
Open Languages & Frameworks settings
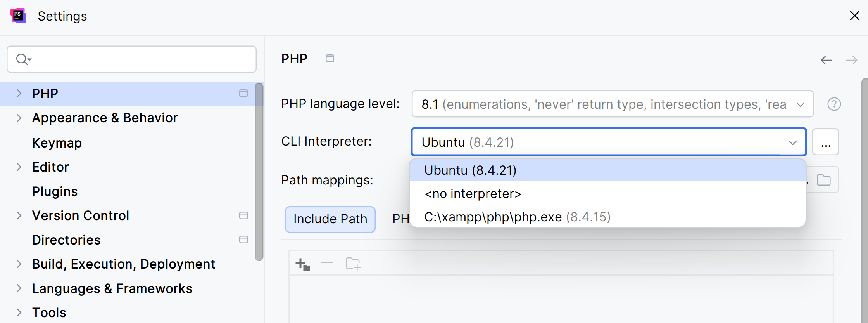112,288
